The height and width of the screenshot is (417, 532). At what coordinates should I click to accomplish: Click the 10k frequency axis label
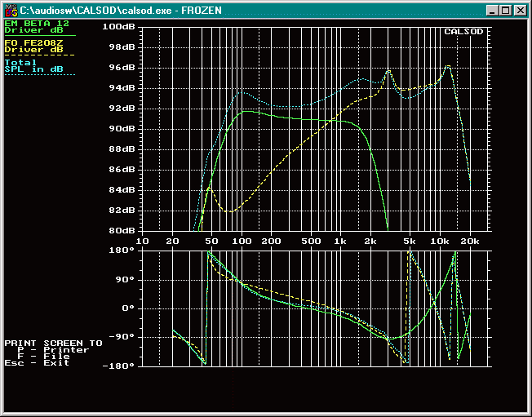point(440,242)
